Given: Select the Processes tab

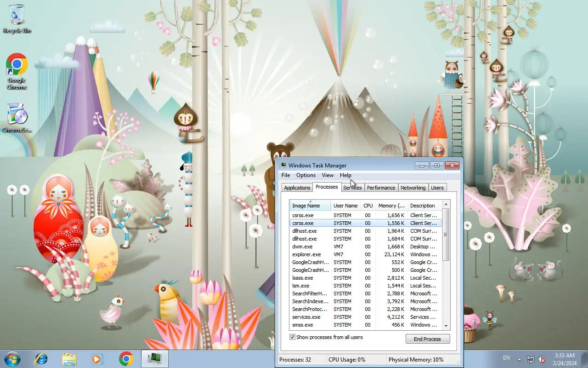Looking at the screenshot, I should tap(327, 187).
